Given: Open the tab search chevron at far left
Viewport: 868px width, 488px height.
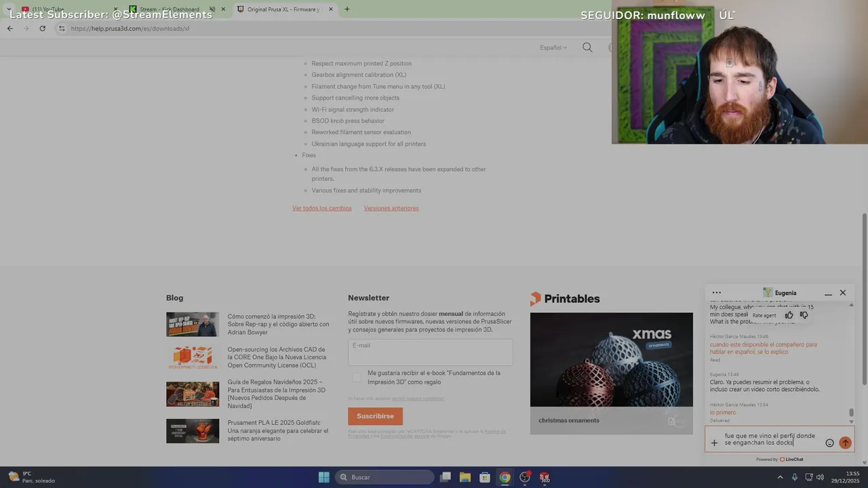Looking at the screenshot, I should (x=8, y=9).
